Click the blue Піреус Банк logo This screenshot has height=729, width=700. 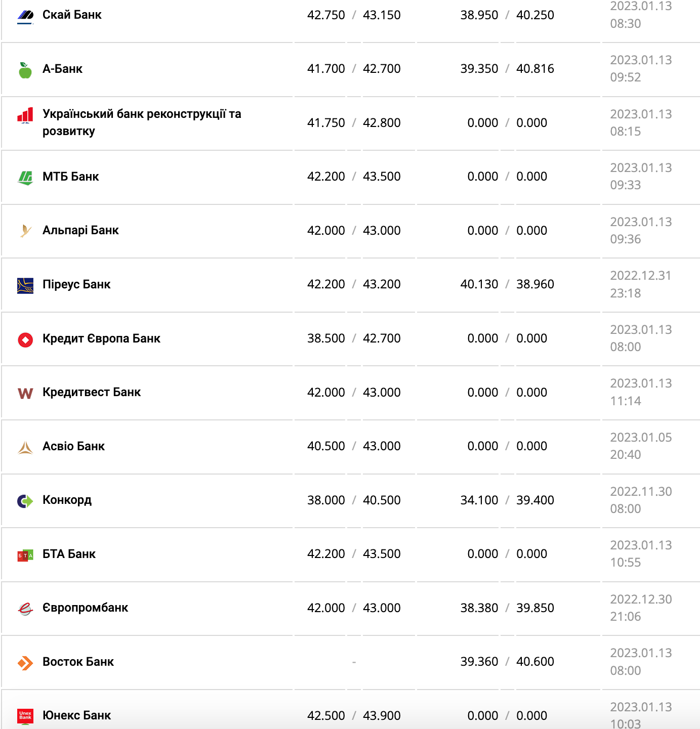pyautogui.click(x=25, y=285)
